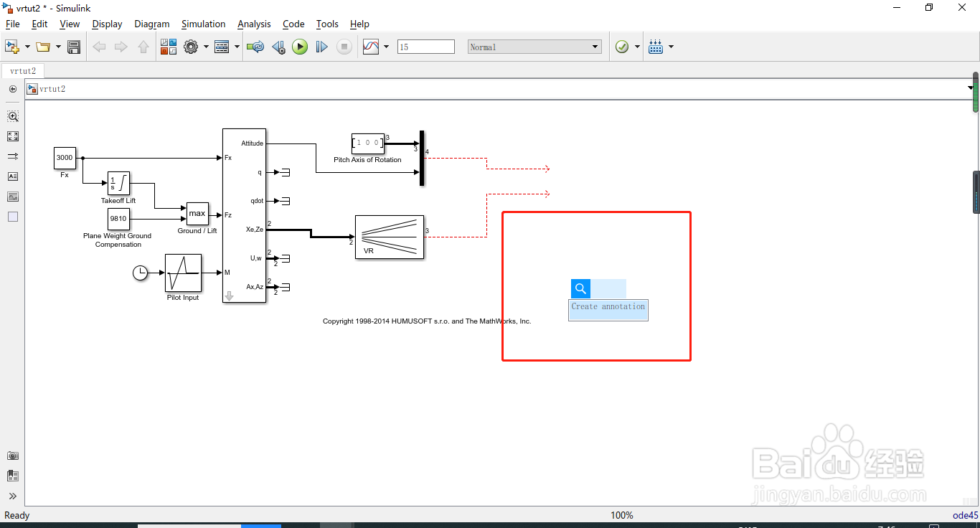Expand the Model Advisor checkmark dropdown arrow
This screenshot has width=980, height=528.
pos(636,47)
